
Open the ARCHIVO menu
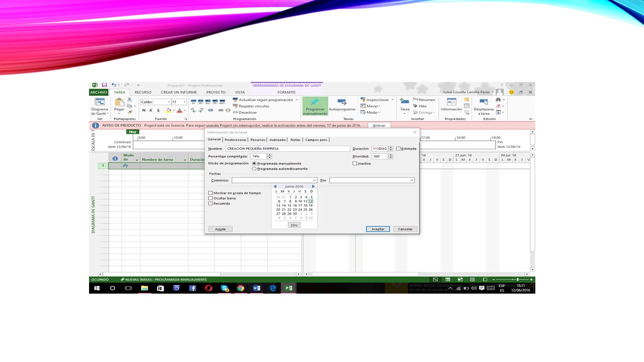(x=99, y=93)
